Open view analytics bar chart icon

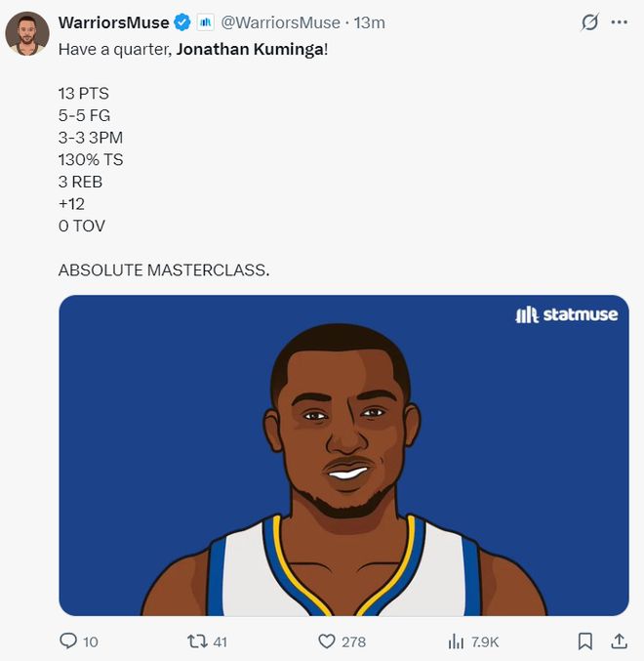[x=456, y=641]
